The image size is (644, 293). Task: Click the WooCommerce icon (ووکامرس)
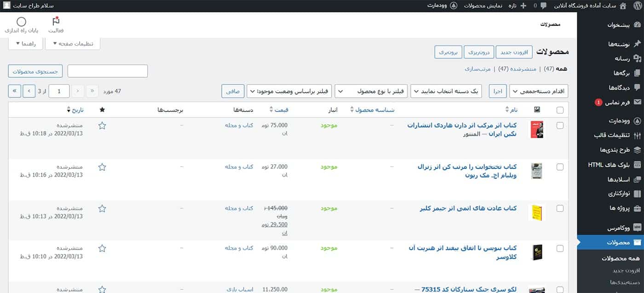(637, 227)
